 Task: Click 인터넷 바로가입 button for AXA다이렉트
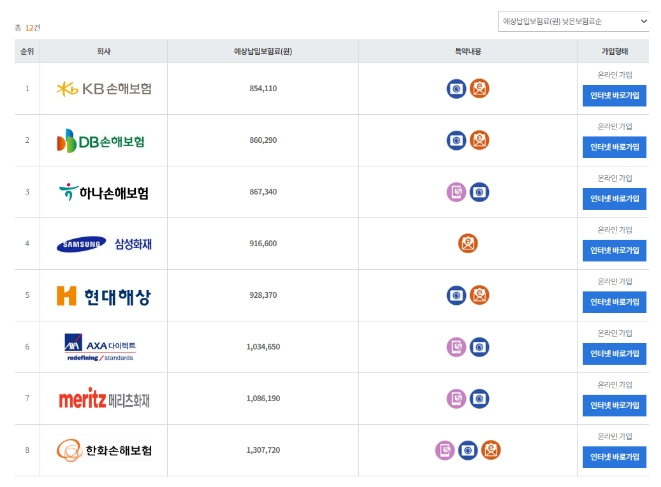(x=614, y=354)
